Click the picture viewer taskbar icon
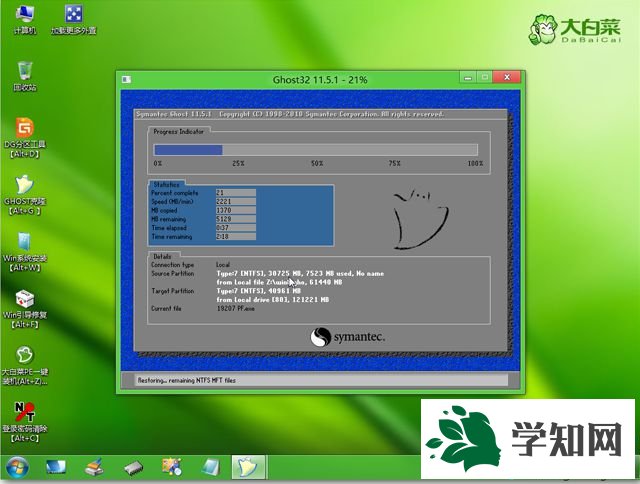 172,467
